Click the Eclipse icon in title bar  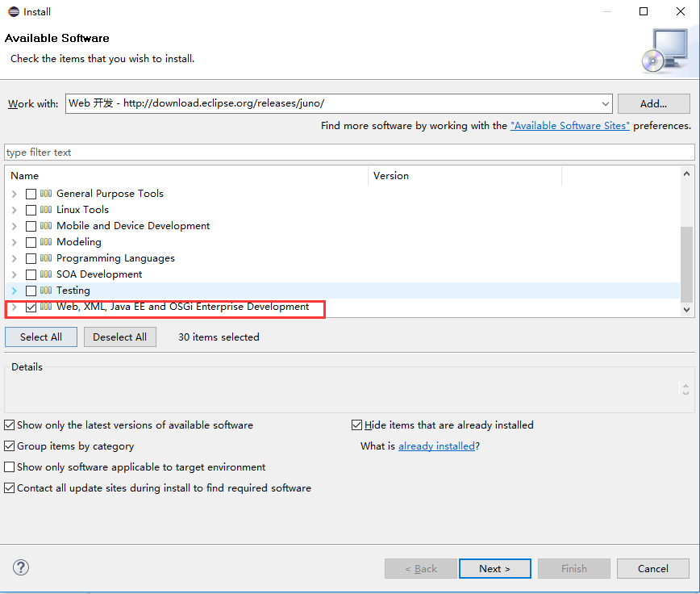14,11
